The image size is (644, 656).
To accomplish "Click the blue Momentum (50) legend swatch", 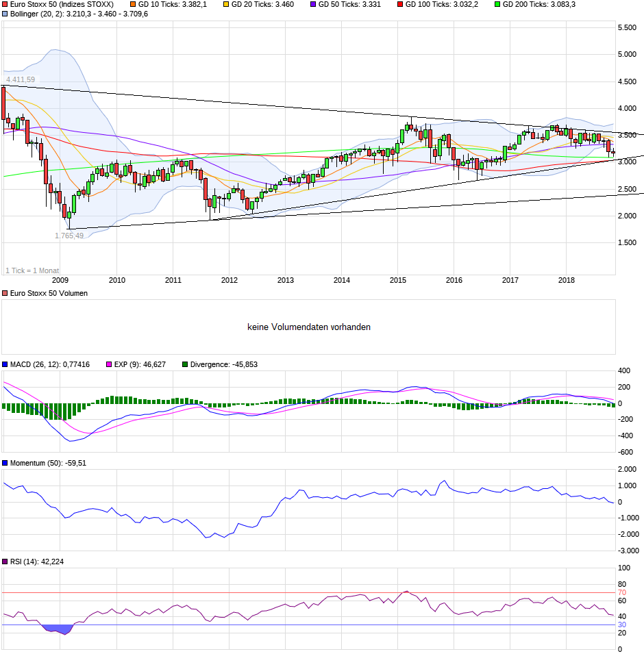I will 5,463.
